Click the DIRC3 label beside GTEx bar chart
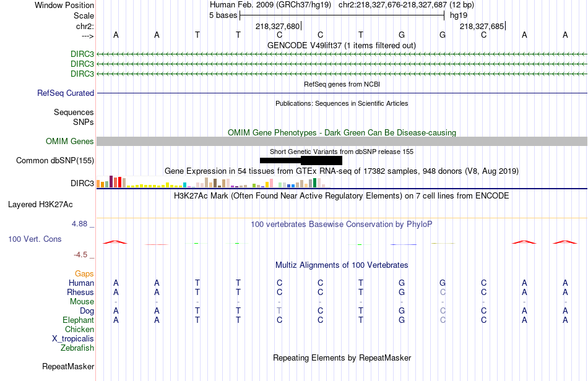 coord(82,183)
